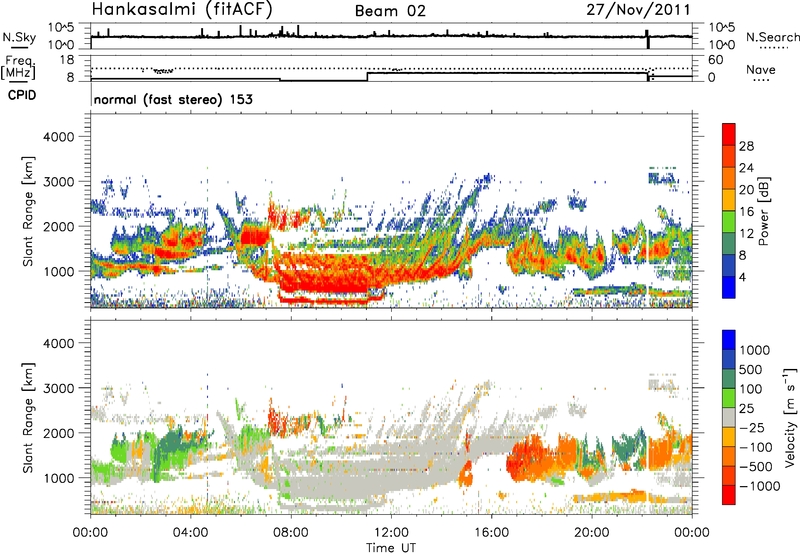The image size is (800, 554).
Task: Click the '1000' tick on velocity colorbar
Action: pyautogui.click(x=755, y=350)
